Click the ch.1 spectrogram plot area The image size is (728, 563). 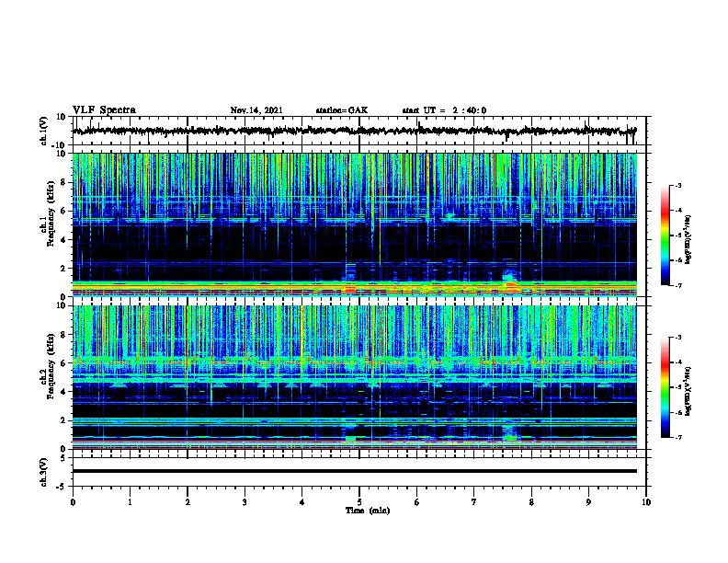[x=354, y=224]
